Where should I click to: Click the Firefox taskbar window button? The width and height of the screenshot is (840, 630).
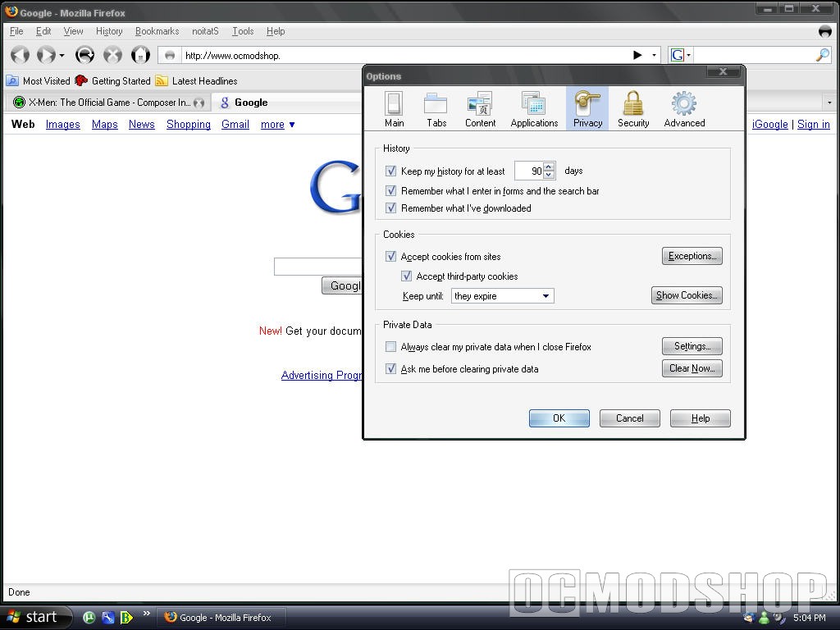(220, 618)
